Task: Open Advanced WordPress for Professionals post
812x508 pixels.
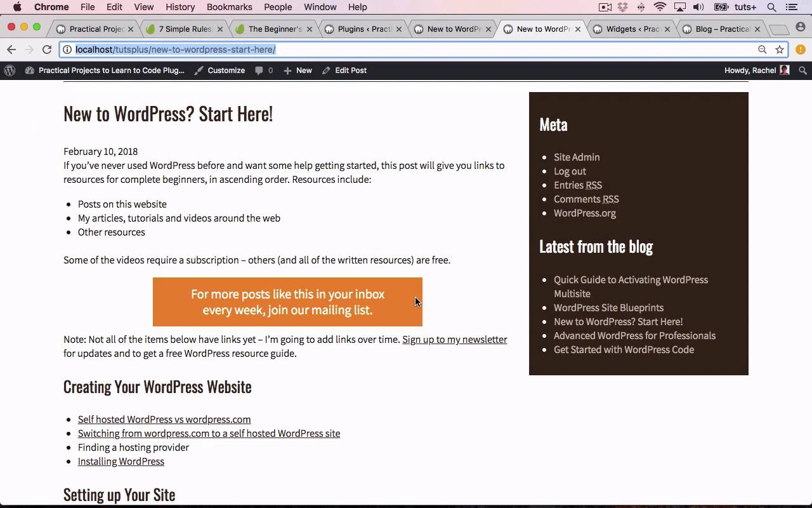Action: click(x=634, y=335)
